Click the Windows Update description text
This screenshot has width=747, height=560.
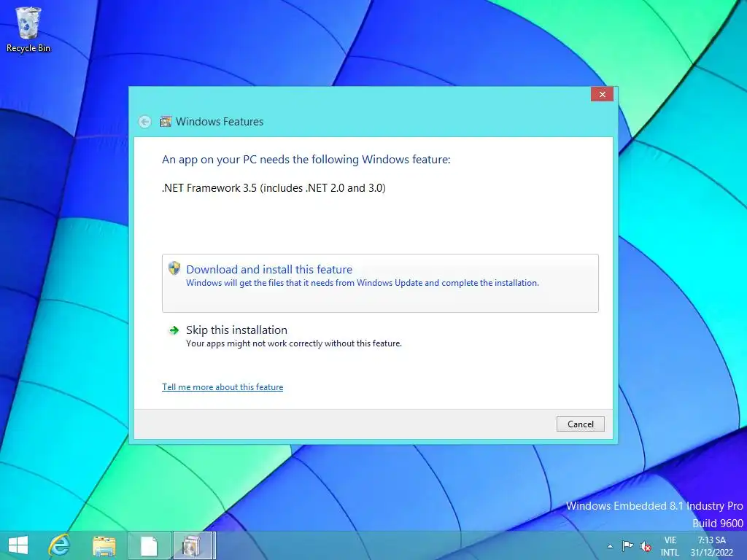tap(363, 283)
